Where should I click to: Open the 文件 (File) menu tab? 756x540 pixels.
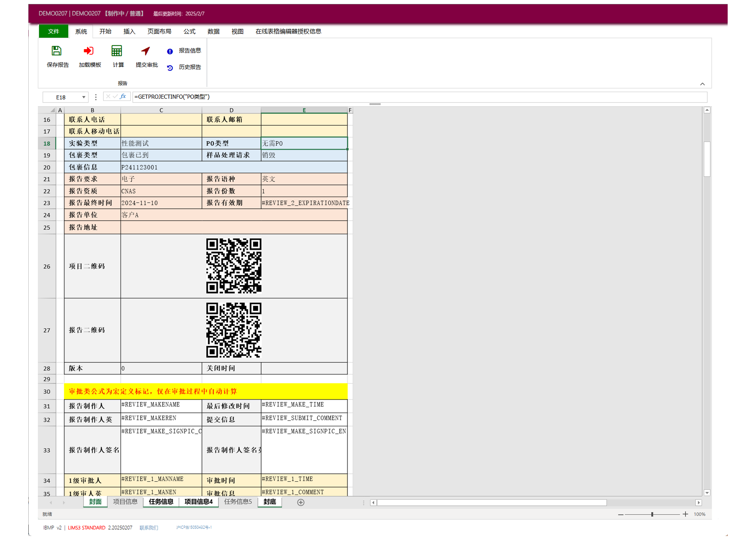click(x=53, y=31)
